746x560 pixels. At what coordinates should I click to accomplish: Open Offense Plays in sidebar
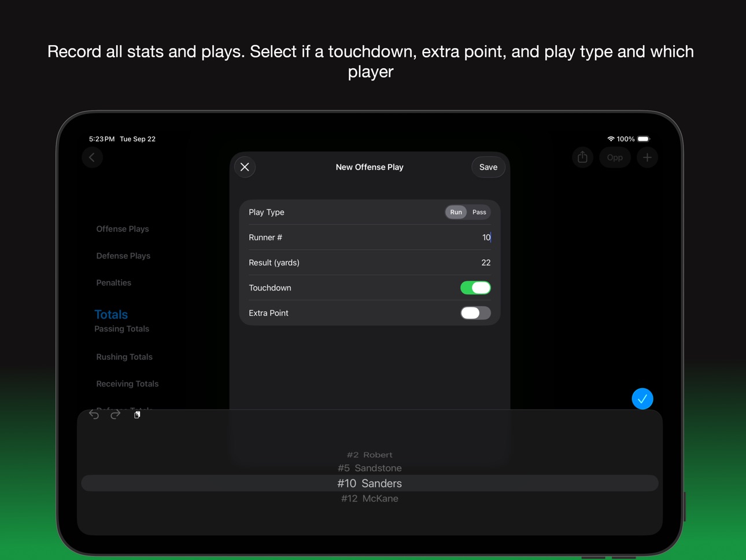(123, 229)
